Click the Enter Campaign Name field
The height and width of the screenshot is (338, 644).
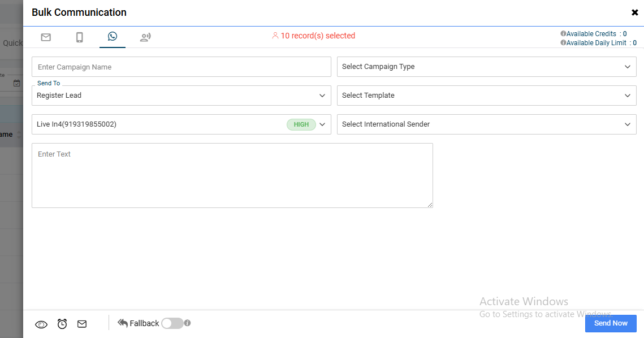click(x=181, y=67)
